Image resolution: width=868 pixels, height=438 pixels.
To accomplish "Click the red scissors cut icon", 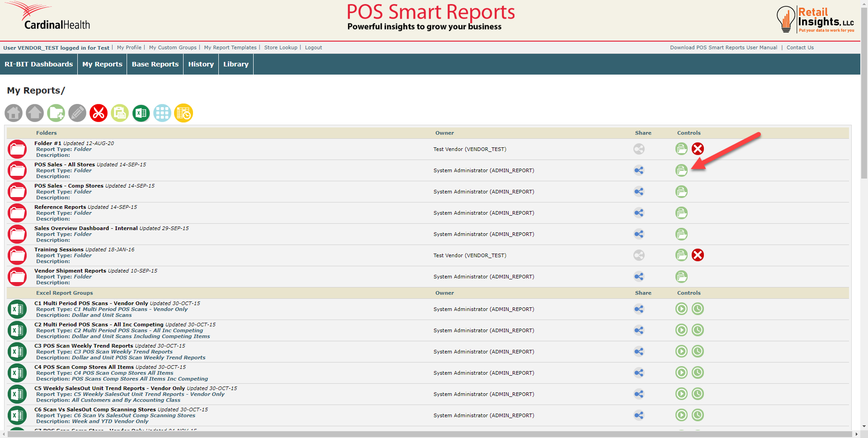I will pyautogui.click(x=99, y=113).
